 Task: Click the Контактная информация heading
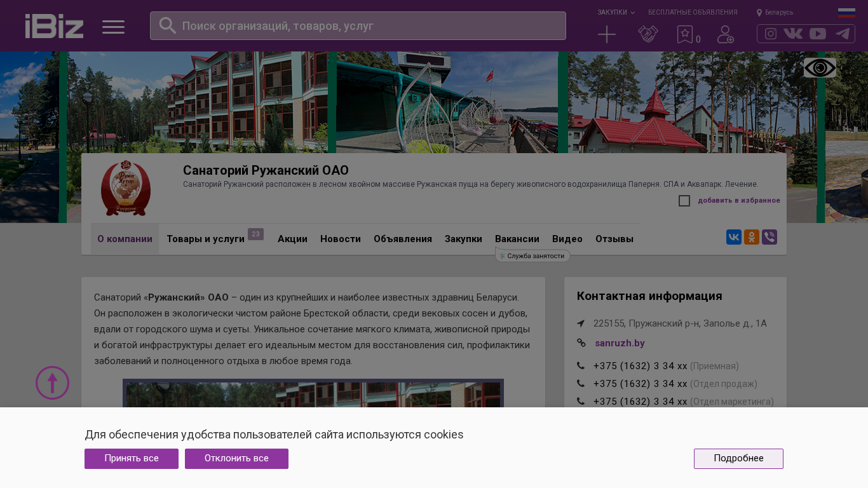click(x=649, y=296)
